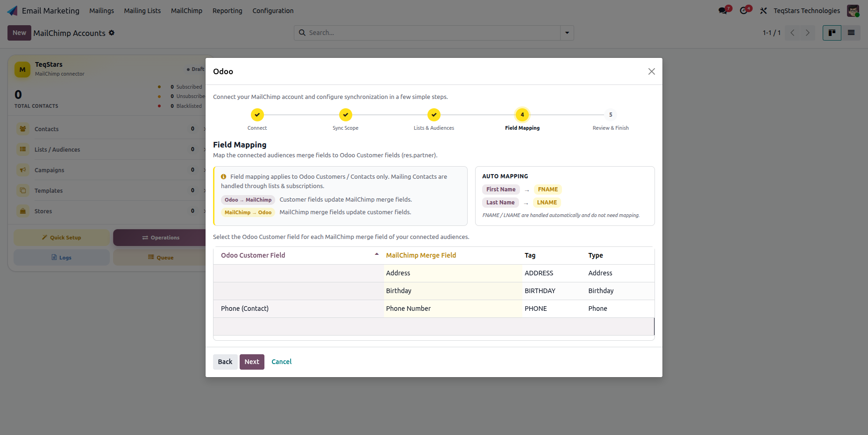
Task: Go to the next record page
Action: click(x=807, y=33)
